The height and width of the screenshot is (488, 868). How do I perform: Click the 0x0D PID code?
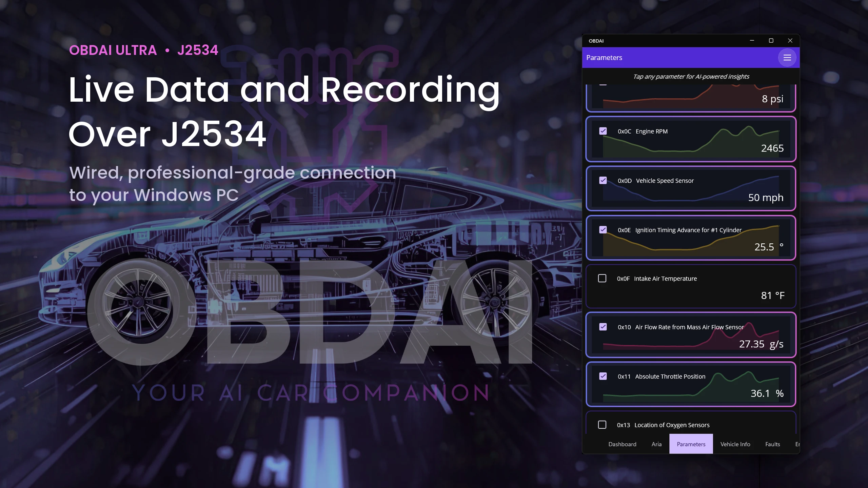coord(625,181)
